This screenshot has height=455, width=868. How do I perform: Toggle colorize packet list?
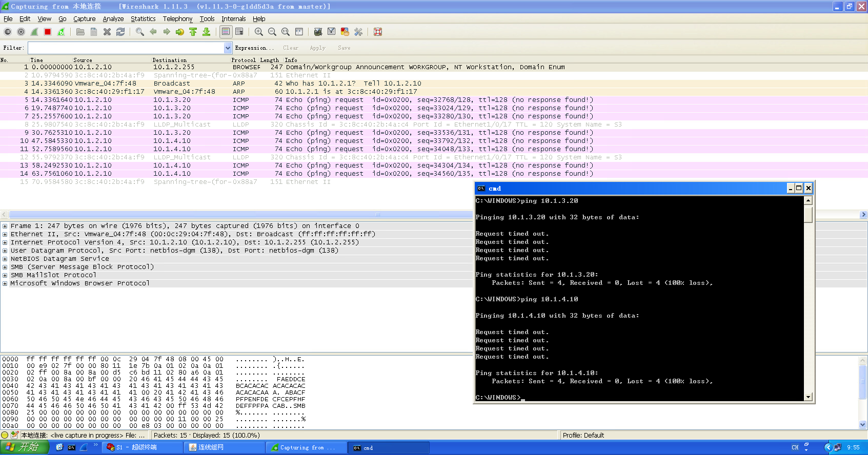click(x=226, y=32)
